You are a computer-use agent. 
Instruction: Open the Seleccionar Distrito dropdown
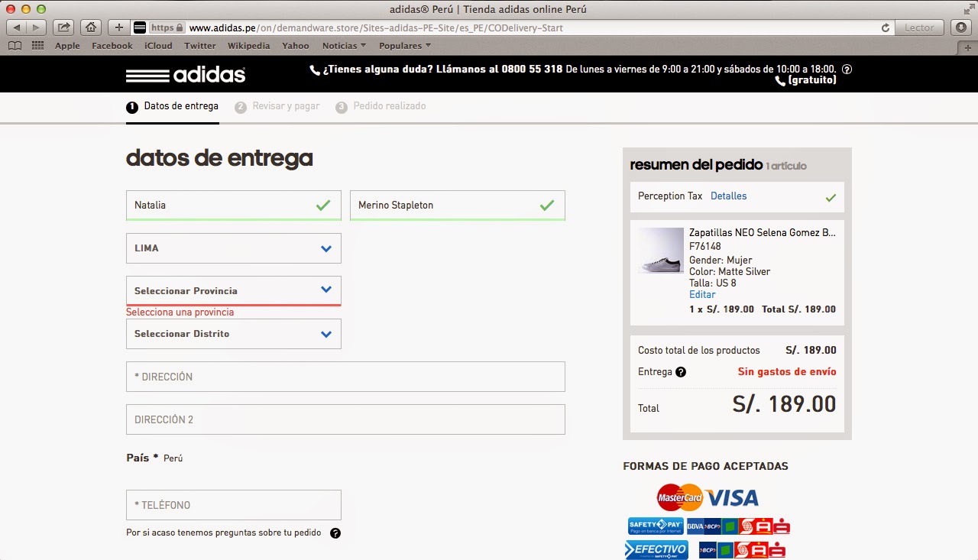pyautogui.click(x=234, y=334)
